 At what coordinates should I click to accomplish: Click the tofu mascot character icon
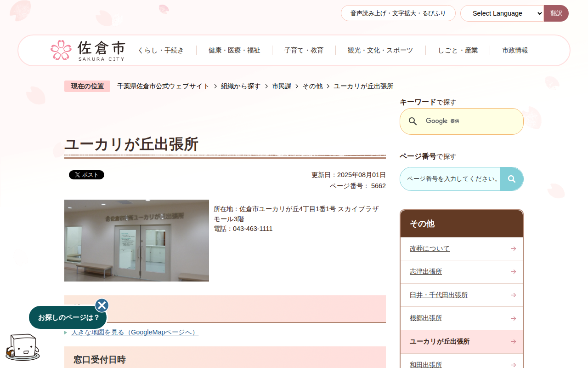[x=22, y=347]
